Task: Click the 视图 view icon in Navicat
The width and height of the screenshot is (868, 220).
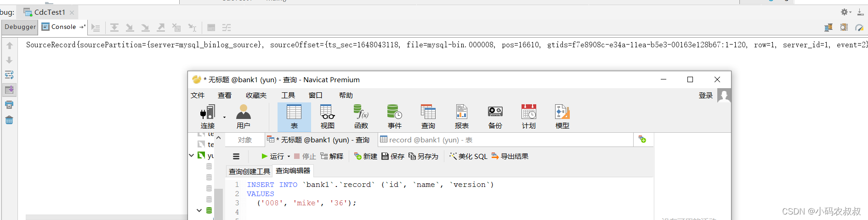Action: click(x=328, y=117)
